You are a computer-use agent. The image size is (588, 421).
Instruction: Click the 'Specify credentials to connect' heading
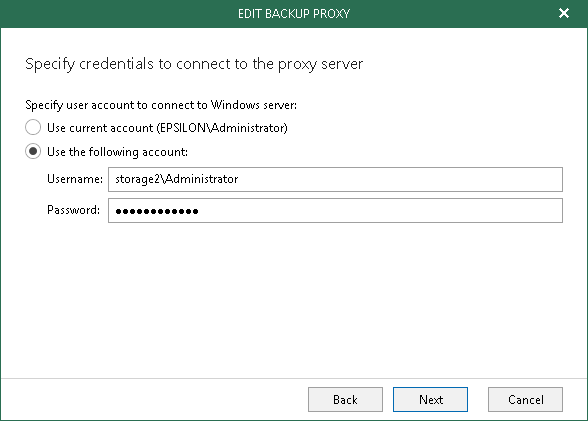pos(194,64)
